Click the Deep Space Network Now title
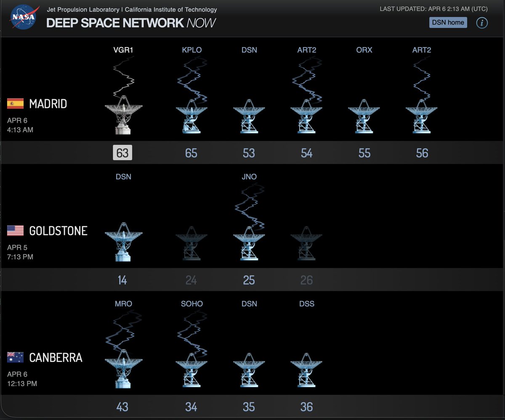Viewport: 505px width, 420px height. click(131, 23)
